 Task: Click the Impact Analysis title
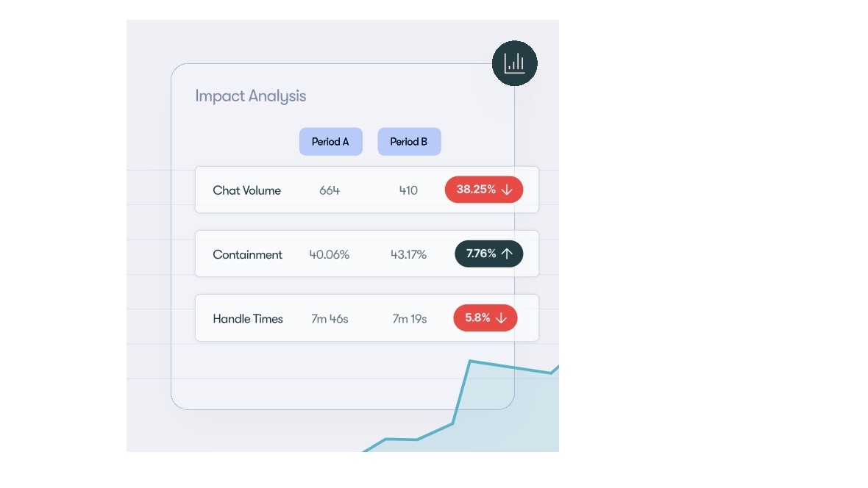pos(250,96)
